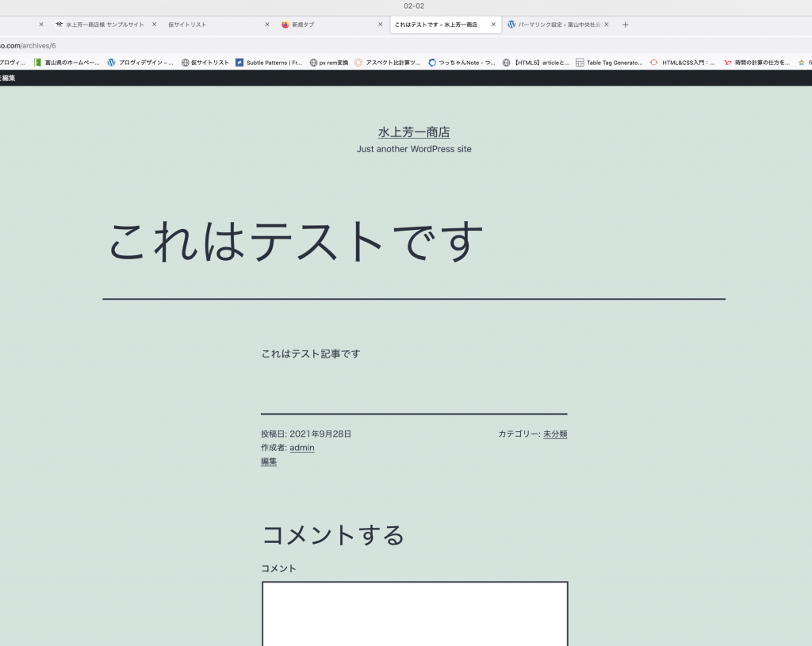Switch to the 水上芳一商店様 サンプルサイト tab
The width and height of the screenshot is (812, 646).
[103, 25]
